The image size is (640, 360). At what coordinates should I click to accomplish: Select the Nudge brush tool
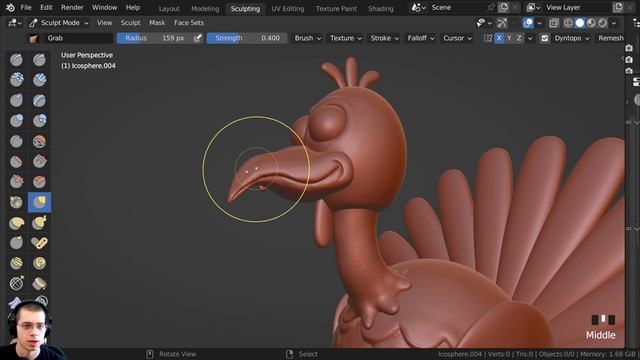point(16,263)
